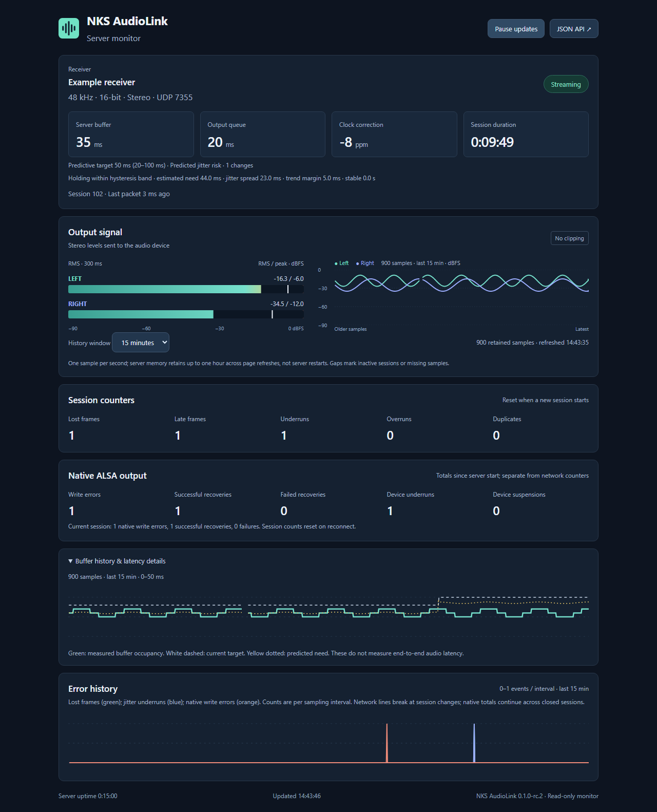Click the 900 retained samples refreshed text
Screen dimensions: 657x812
[532, 343]
